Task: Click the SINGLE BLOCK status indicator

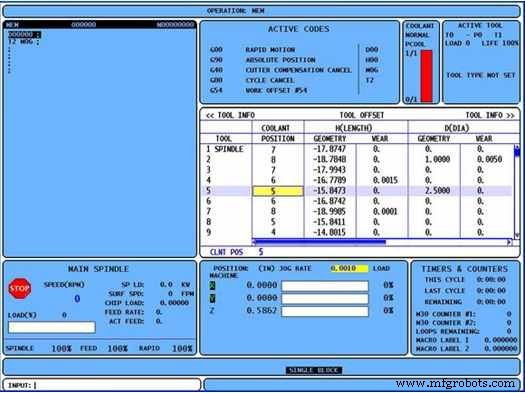Action: [x=314, y=370]
